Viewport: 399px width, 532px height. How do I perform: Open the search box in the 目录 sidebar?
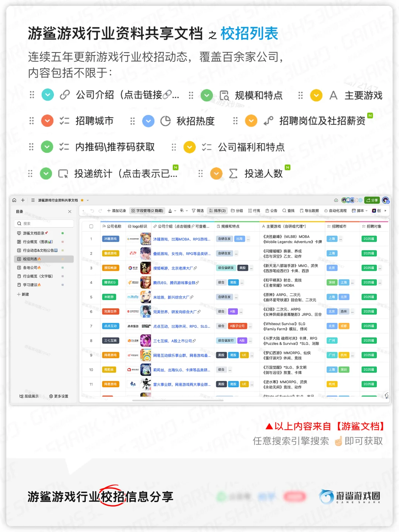coord(43,224)
